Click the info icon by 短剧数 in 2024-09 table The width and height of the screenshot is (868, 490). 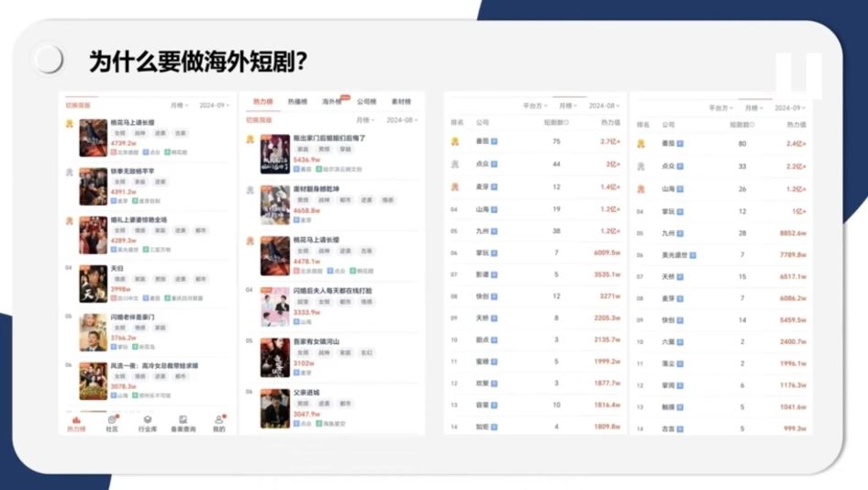click(x=751, y=125)
